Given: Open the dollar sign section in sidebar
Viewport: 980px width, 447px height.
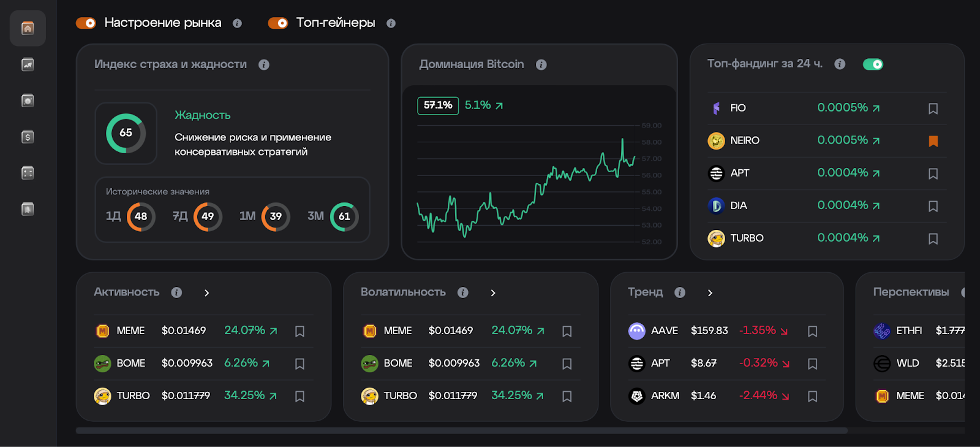Looking at the screenshot, I should [x=28, y=137].
